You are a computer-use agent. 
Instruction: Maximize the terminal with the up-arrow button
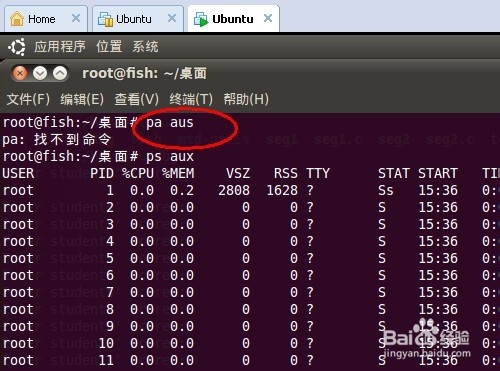point(60,73)
